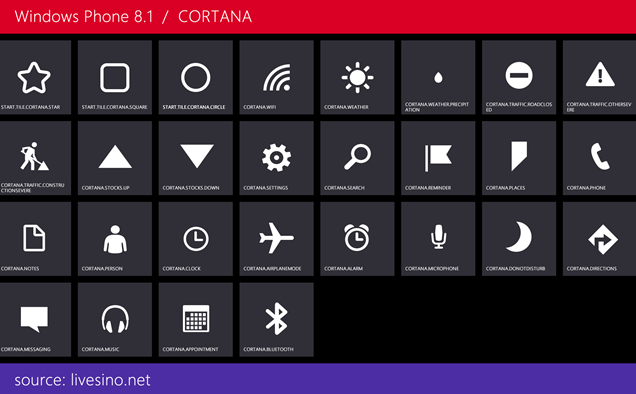636x394 pixels.
Task: Click the Cortana search magnifier icon
Action: click(357, 157)
